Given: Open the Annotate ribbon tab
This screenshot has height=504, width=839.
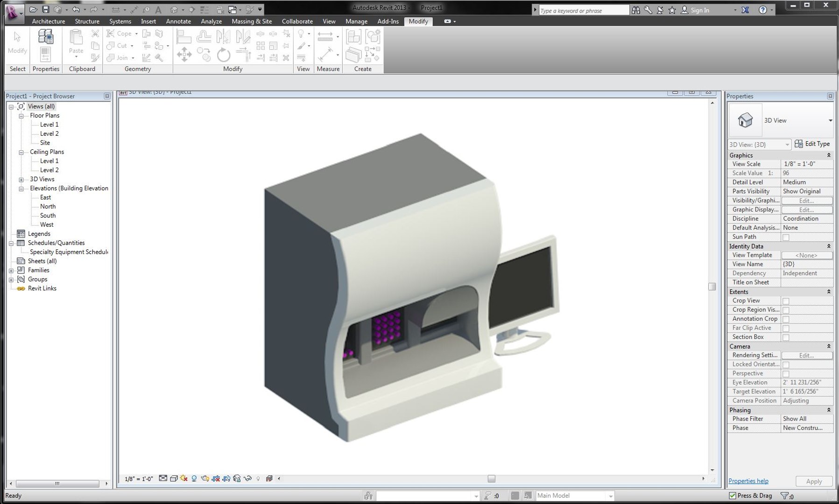Looking at the screenshot, I should click(178, 21).
